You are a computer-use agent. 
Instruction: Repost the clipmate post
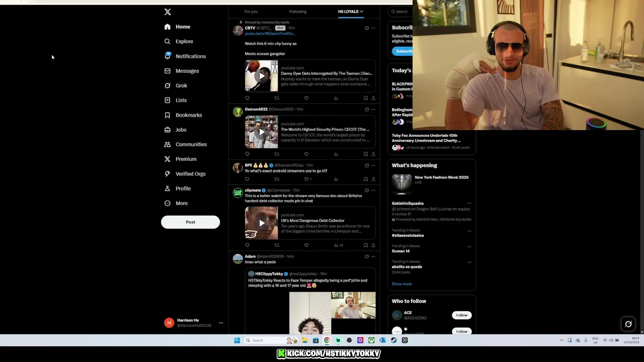click(277, 245)
